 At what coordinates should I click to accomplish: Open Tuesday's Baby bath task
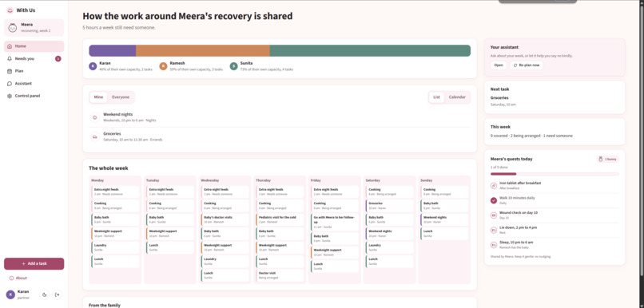170,219
